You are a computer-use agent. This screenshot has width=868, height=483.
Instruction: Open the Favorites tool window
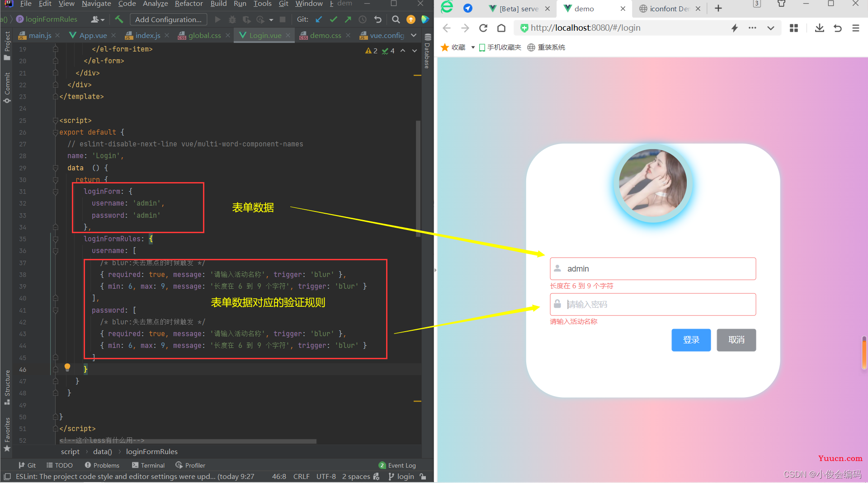point(7,434)
